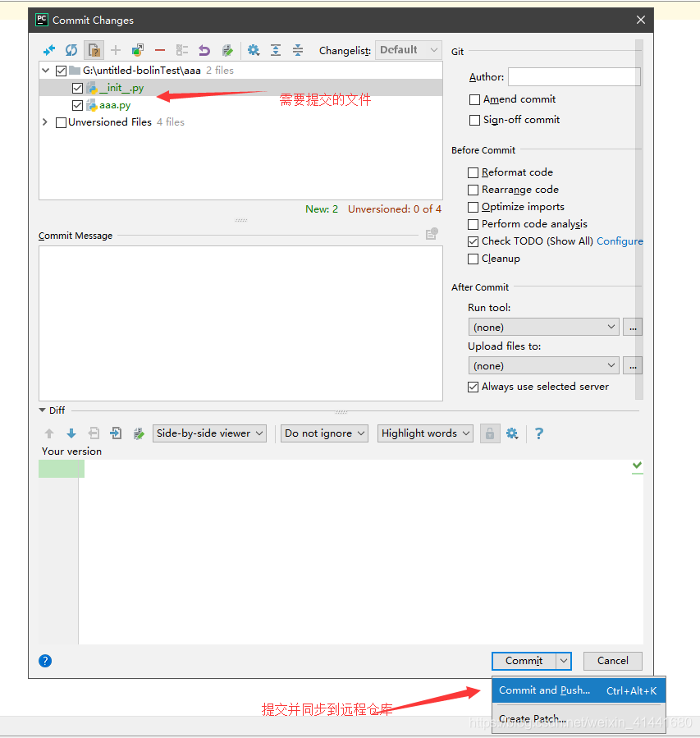Disable Check TODO checkbox

[474, 241]
